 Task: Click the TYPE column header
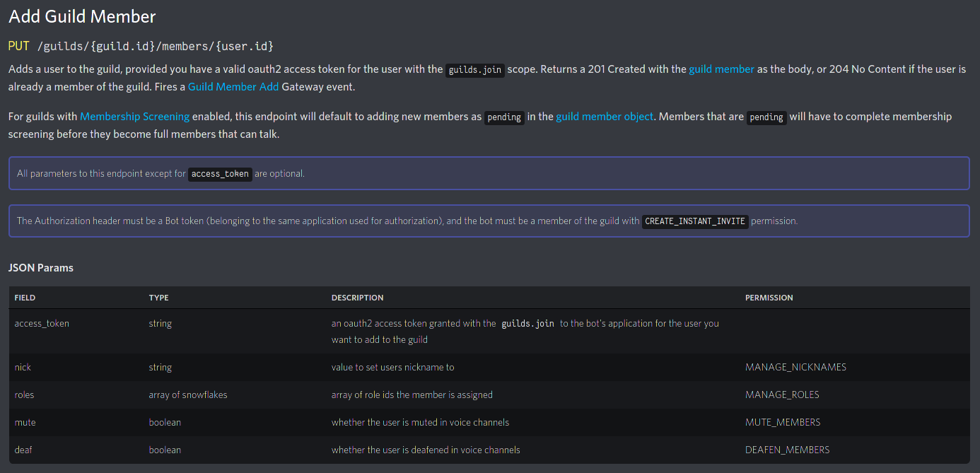(158, 298)
